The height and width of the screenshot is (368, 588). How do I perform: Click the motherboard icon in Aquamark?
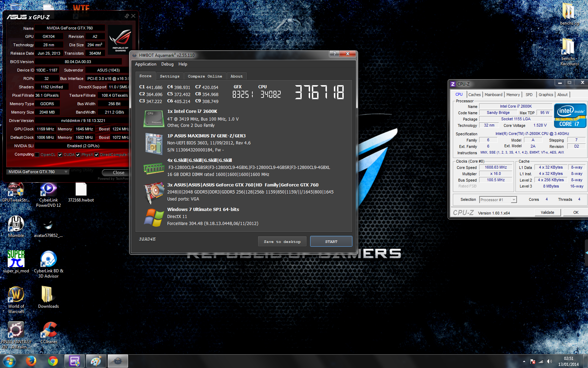click(154, 143)
